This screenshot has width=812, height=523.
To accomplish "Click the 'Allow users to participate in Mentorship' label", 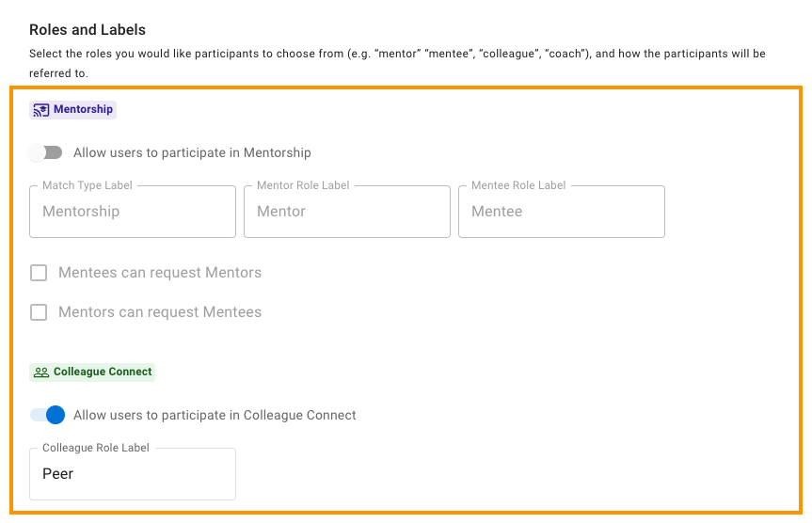I will pos(192,152).
